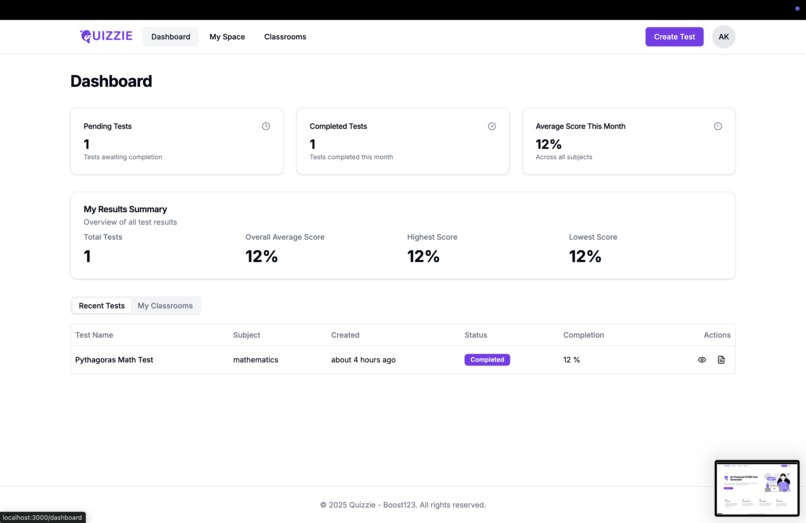Screen dimensions: 806x523
Task: Click the footer copyright text
Action: click(x=402, y=505)
